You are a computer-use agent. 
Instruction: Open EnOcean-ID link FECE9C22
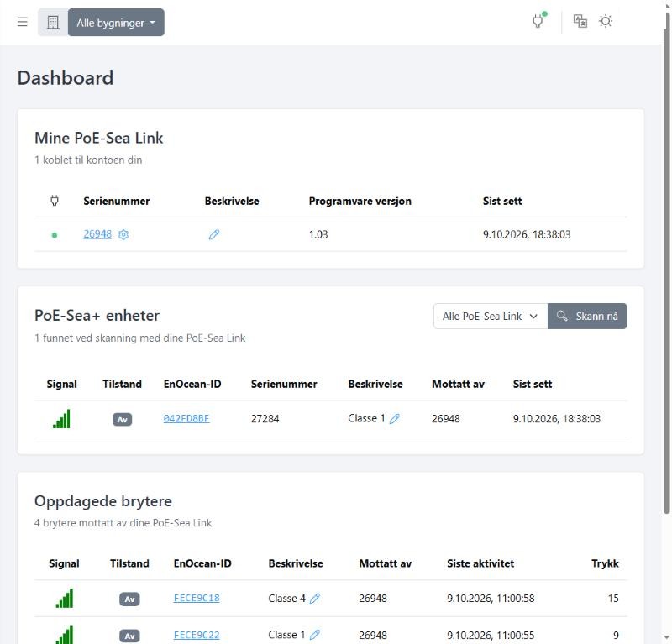click(197, 635)
